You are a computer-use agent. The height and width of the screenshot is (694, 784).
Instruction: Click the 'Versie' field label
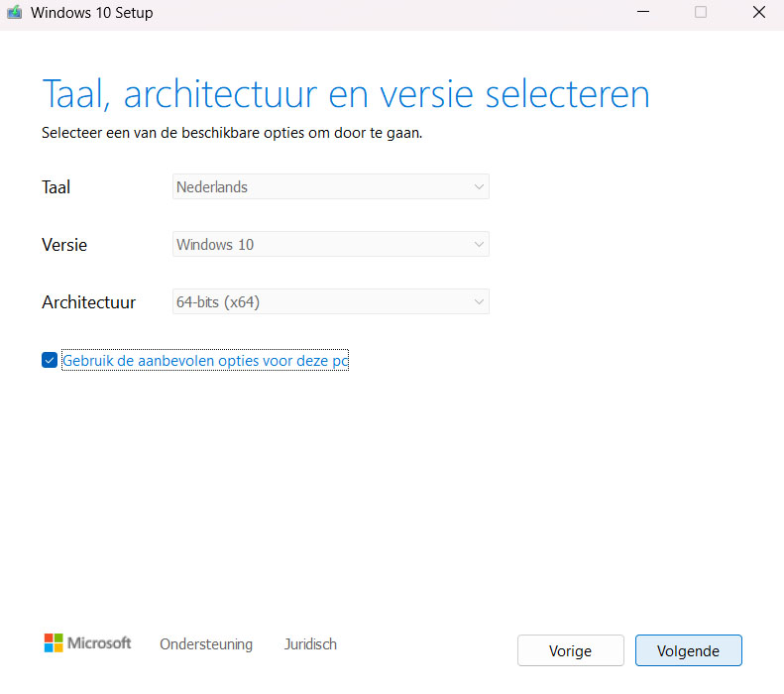64,245
